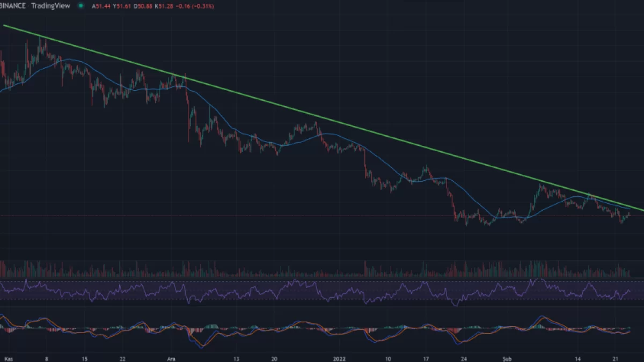This screenshot has width=644, height=362.
Task: Click the TradingView label in header
Action: click(52, 5)
